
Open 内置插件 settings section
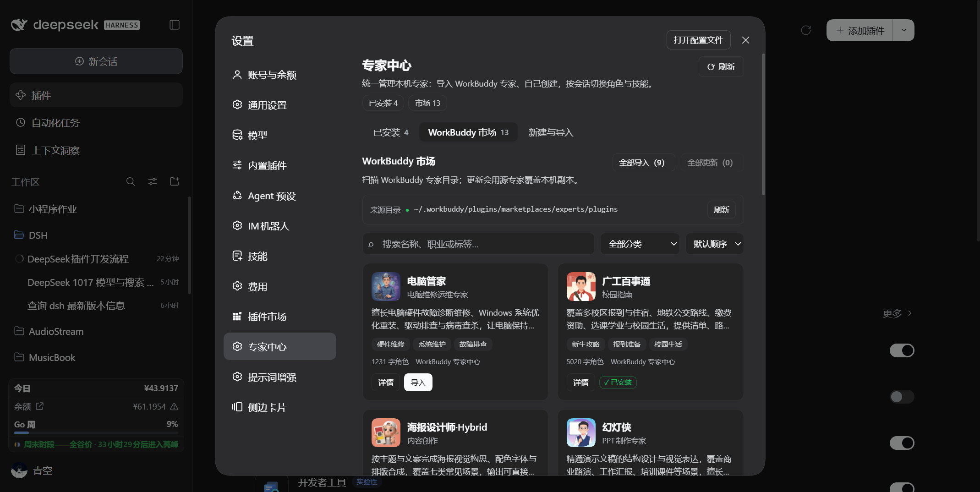click(x=280, y=165)
